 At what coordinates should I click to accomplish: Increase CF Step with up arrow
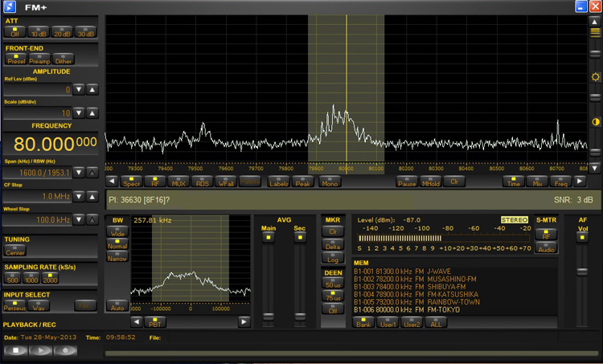(x=92, y=196)
